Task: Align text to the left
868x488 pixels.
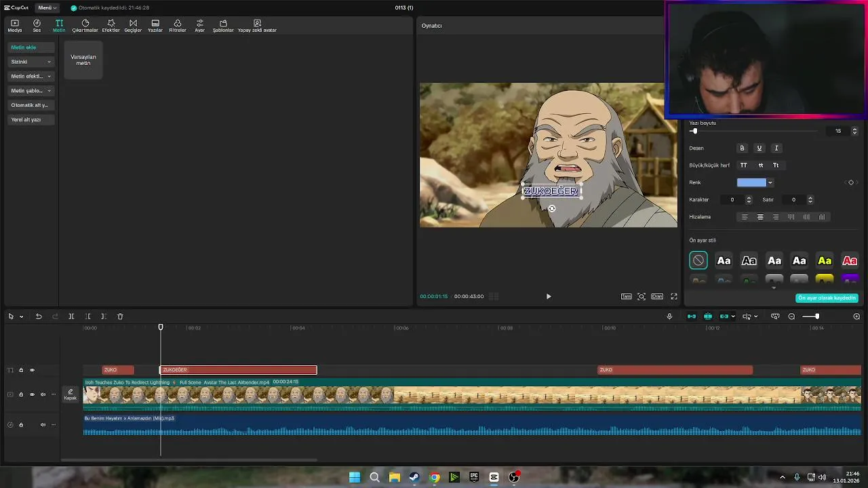Action: pyautogui.click(x=745, y=217)
